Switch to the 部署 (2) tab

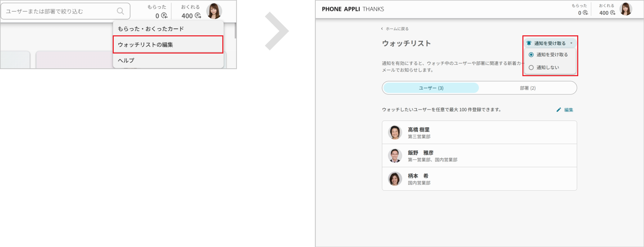click(528, 88)
